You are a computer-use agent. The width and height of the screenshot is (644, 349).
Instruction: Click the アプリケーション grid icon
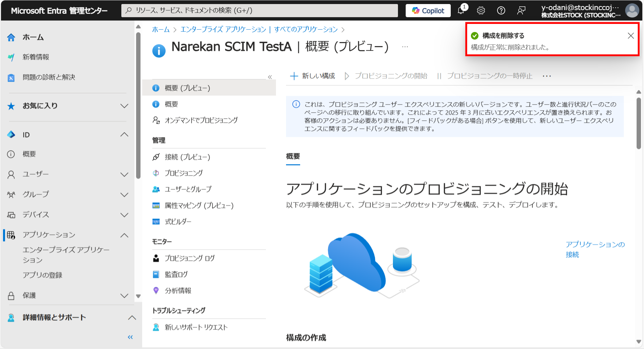11,235
